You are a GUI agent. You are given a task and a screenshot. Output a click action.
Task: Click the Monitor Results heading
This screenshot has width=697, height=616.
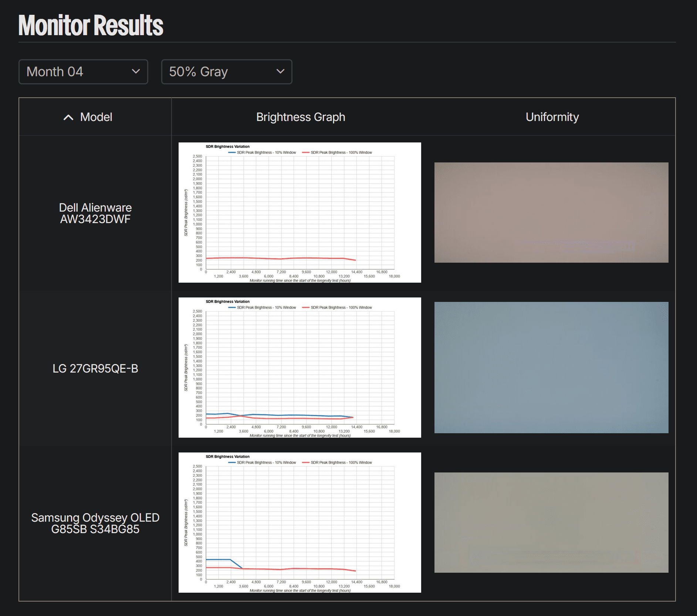91,25
